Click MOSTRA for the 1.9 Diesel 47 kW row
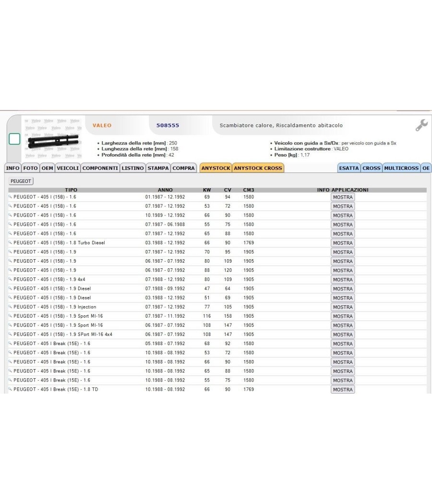 (x=343, y=288)
